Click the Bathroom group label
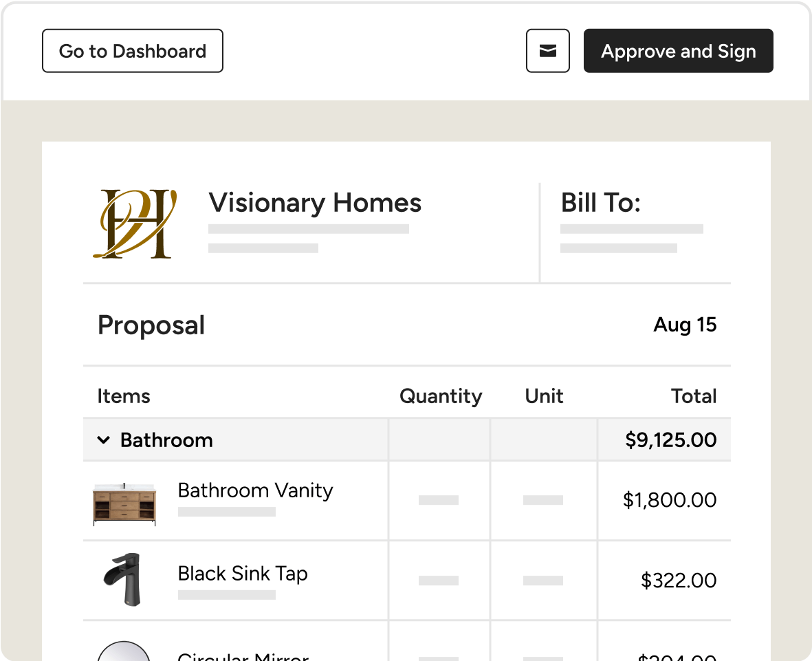 point(166,440)
